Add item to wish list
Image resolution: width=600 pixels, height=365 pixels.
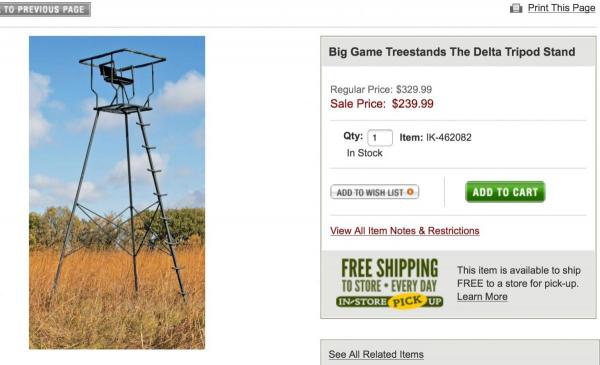click(x=375, y=192)
